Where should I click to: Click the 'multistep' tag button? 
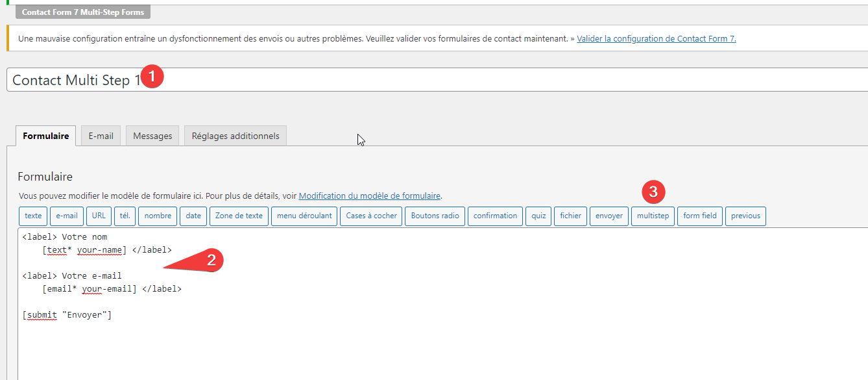tap(653, 216)
